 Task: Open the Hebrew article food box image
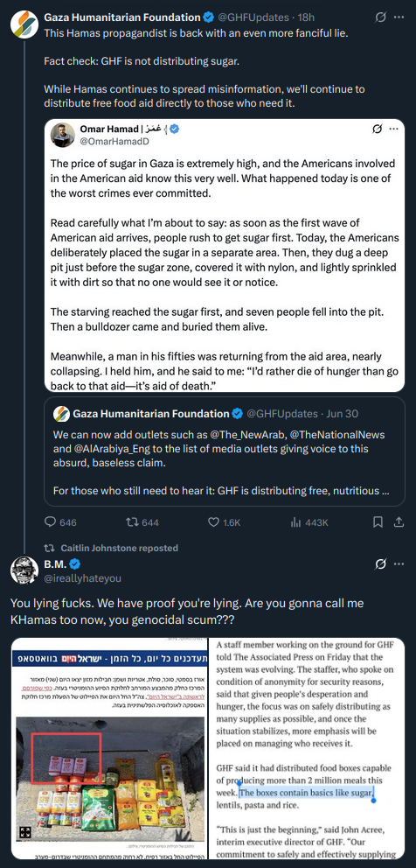tap(108, 748)
